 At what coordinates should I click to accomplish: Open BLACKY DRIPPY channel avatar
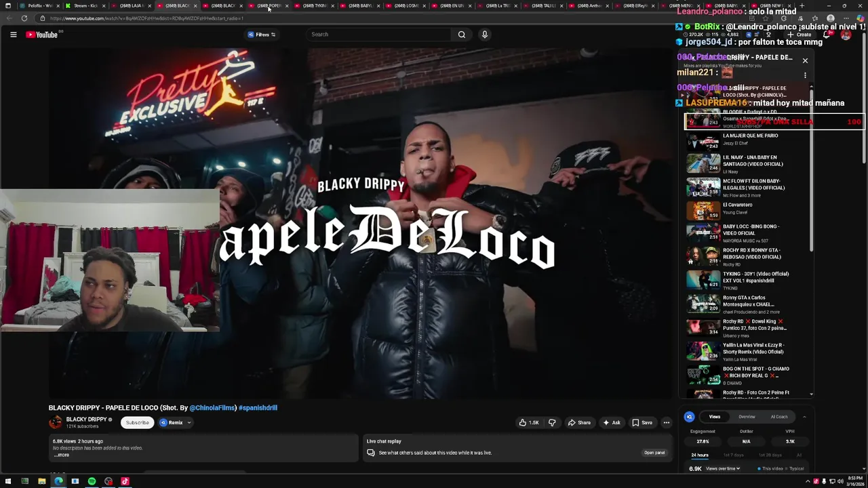point(56,422)
